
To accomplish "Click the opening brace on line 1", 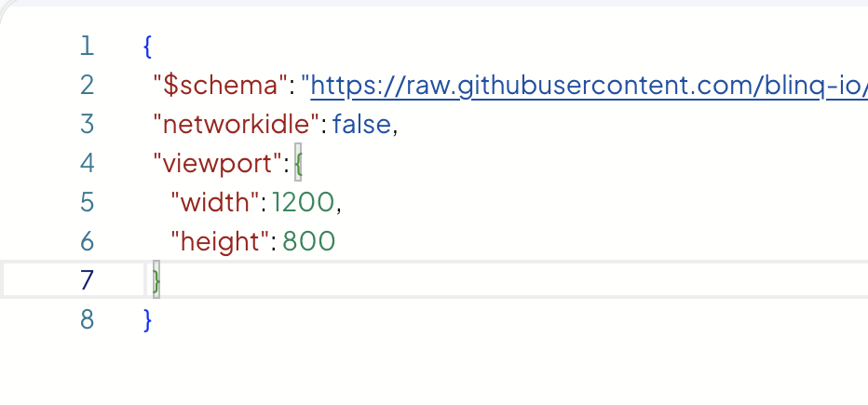I will tap(148, 46).
